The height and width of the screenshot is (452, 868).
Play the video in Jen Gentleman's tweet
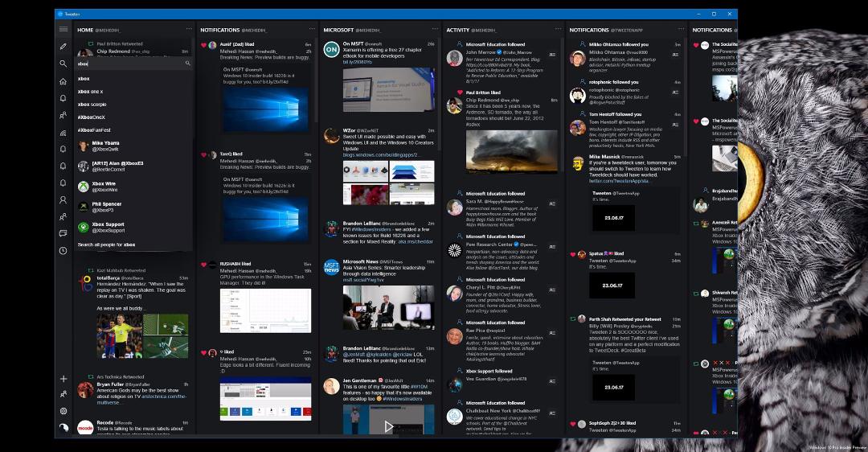(389, 426)
